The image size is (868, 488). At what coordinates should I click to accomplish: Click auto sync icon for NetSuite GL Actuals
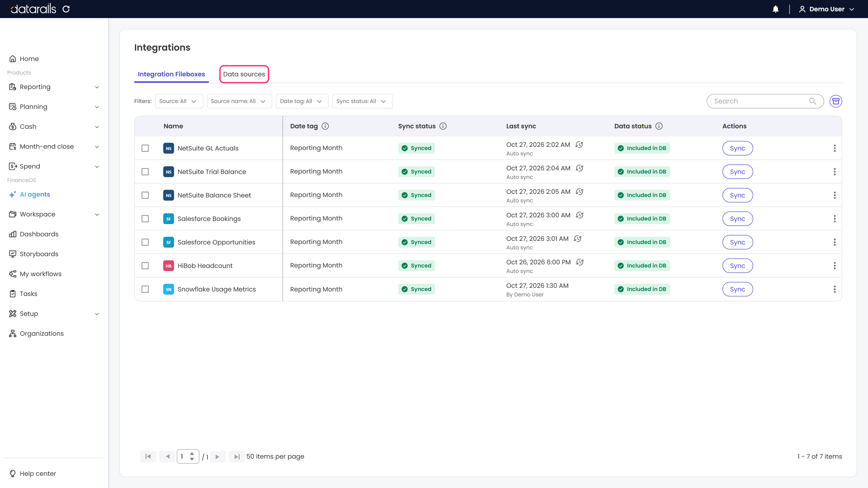pos(579,145)
